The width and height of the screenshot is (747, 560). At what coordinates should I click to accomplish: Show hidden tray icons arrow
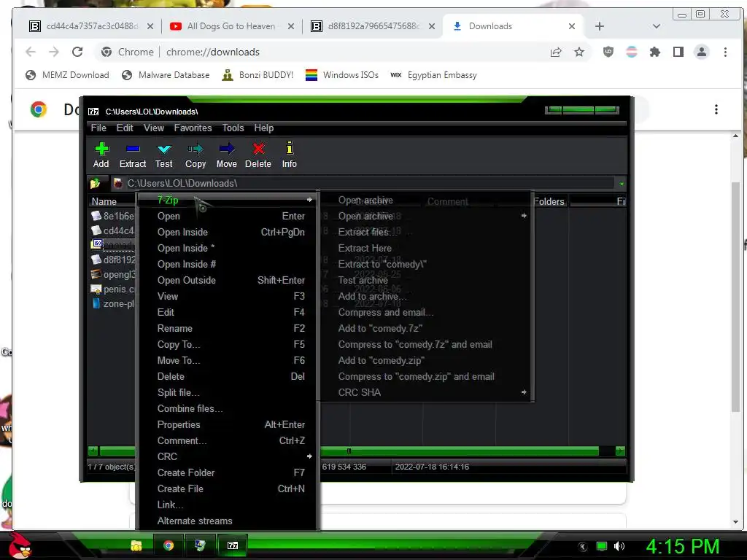point(583,546)
